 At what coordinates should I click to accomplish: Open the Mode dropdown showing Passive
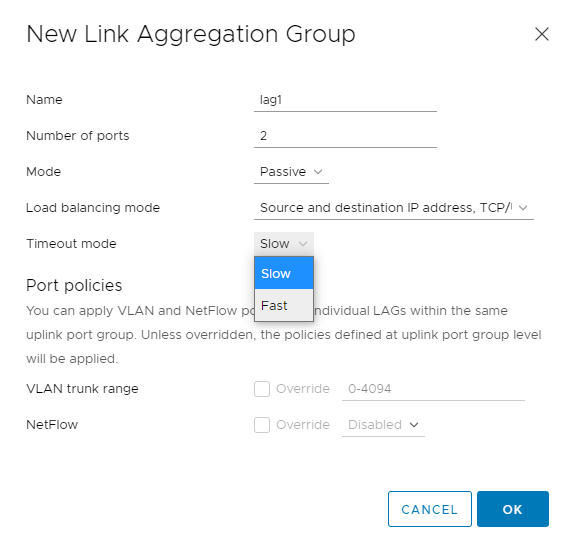(x=291, y=172)
